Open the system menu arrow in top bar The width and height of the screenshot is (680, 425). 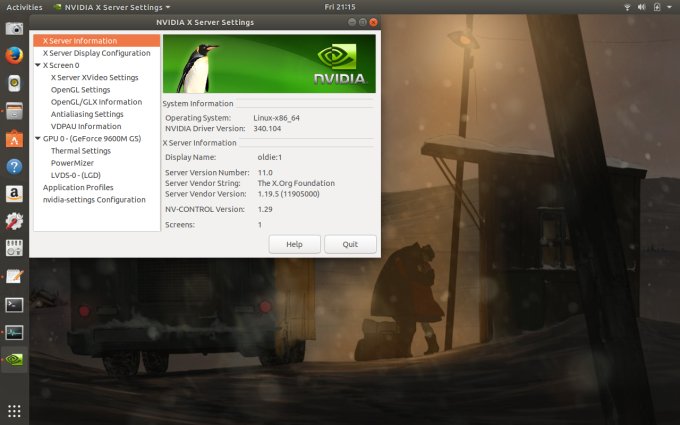[x=669, y=7]
